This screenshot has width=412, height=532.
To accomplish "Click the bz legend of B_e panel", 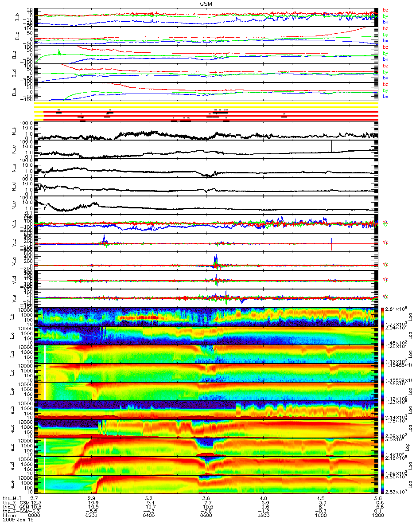I will 385,85.
